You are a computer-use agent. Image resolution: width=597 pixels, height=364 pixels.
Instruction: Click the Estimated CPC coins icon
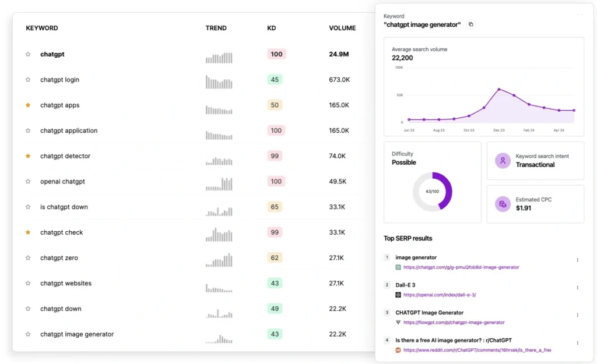(503, 204)
